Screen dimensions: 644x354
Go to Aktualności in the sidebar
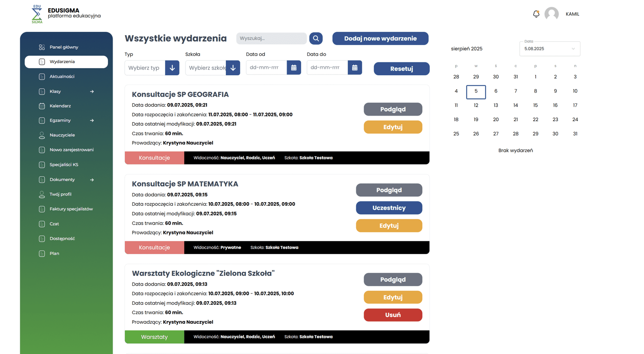[62, 77]
